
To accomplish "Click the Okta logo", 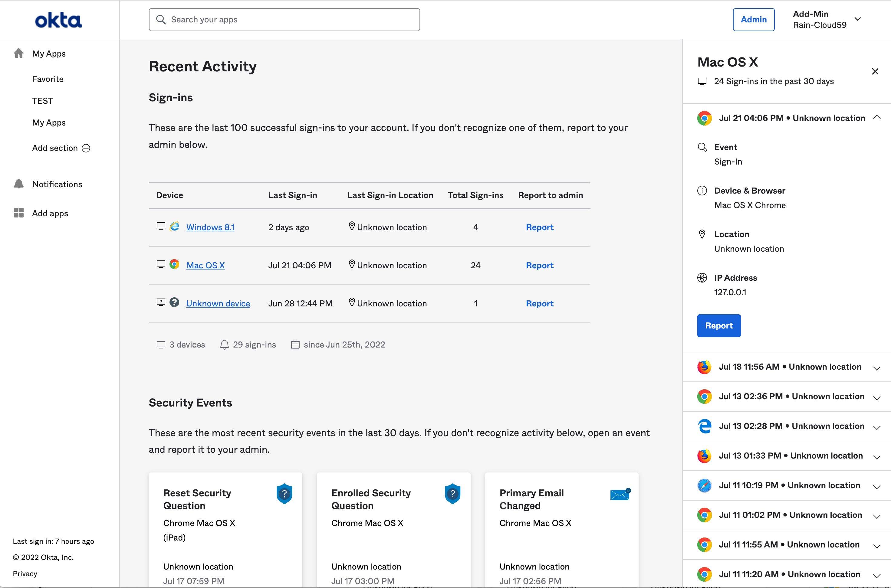I will coord(58,20).
